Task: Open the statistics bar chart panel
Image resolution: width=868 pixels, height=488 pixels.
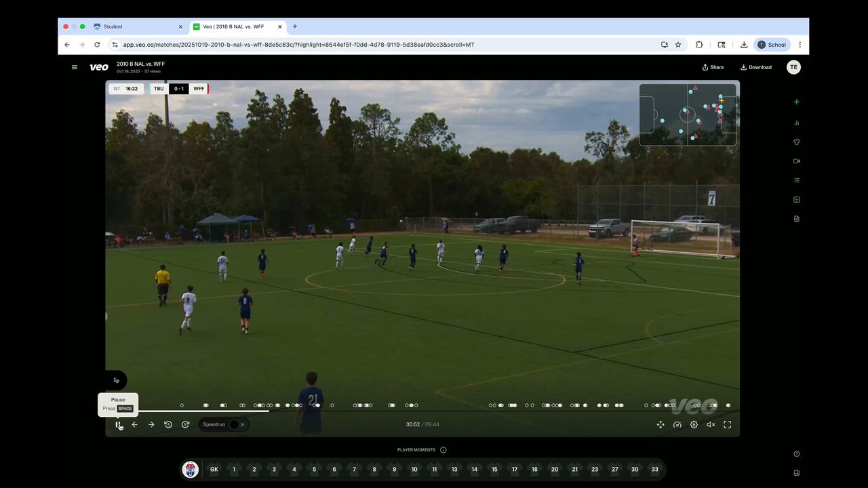Action: [x=796, y=123]
